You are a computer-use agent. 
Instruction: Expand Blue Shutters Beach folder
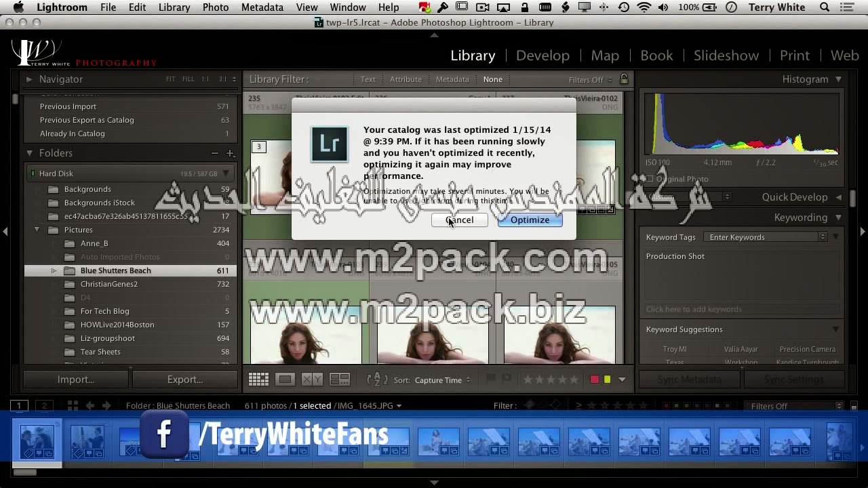pos(54,270)
